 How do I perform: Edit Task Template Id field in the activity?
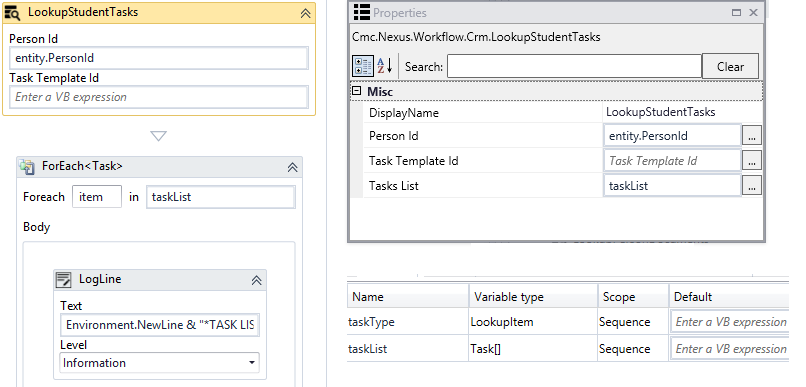pyautogui.click(x=159, y=97)
